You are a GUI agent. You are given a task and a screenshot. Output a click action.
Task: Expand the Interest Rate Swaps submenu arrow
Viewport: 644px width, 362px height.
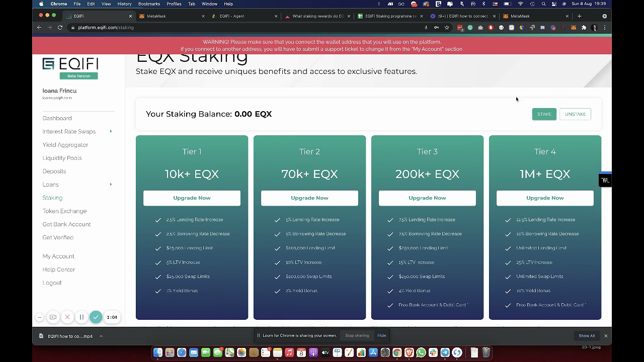point(111,131)
